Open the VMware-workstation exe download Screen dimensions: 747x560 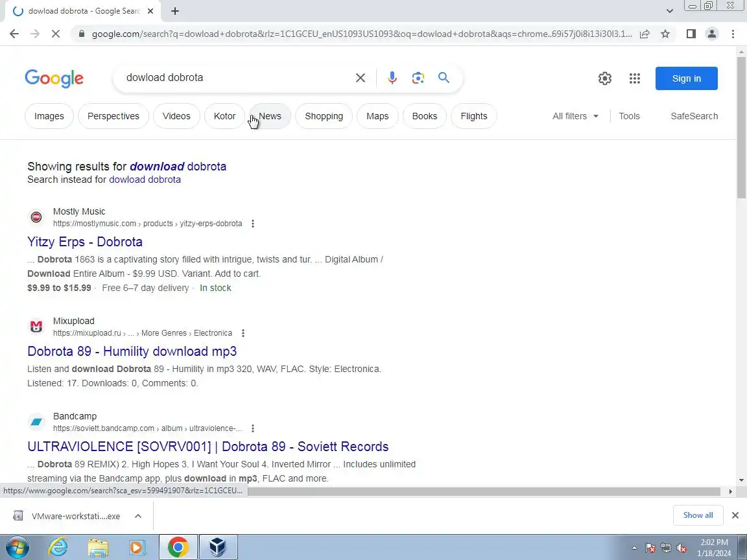tap(67, 516)
